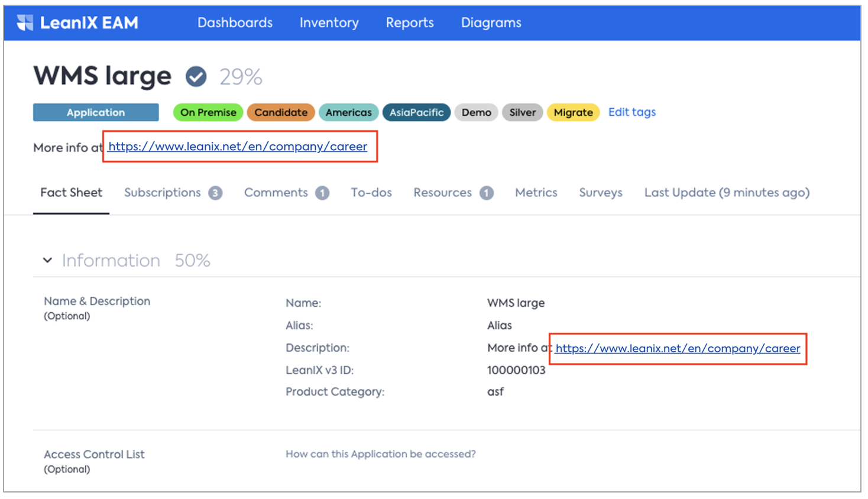Click the AsiaPacific tag

point(416,112)
